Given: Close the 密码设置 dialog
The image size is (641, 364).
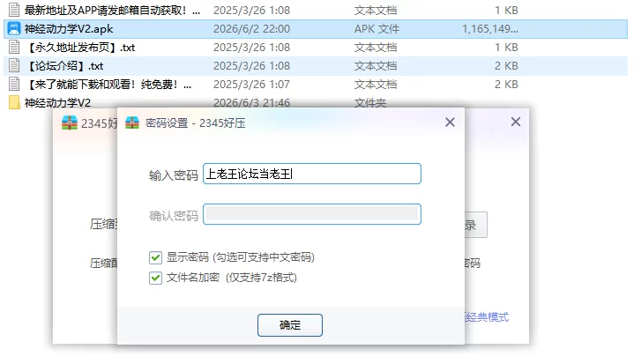Looking at the screenshot, I should tap(450, 123).
